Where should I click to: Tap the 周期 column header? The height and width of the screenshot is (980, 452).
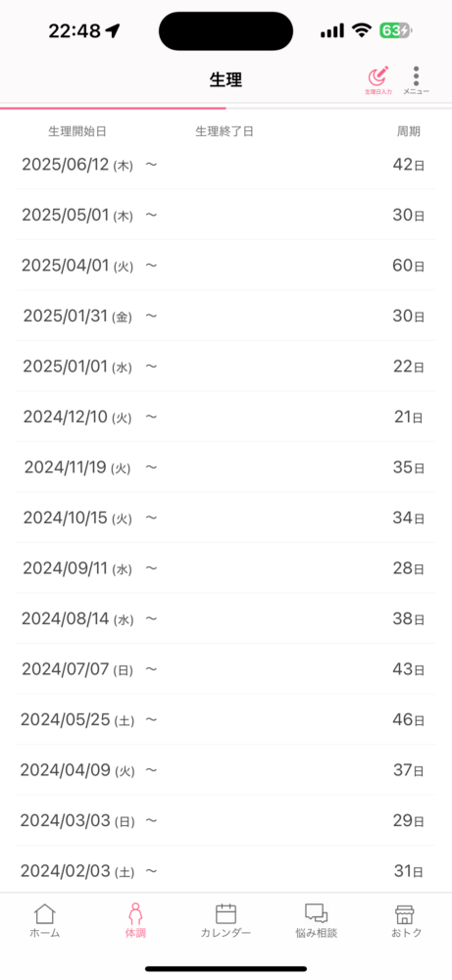coord(409,131)
